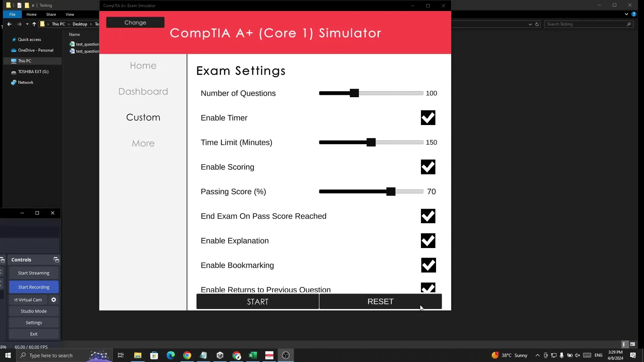Switch to Excel from taskbar

[x=253, y=355]
